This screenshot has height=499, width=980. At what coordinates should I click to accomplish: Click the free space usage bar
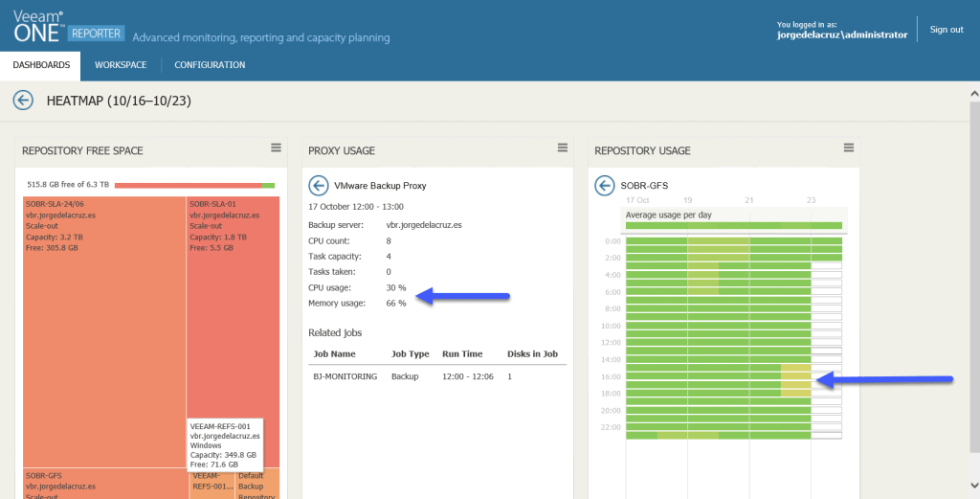[x=195, y=185]
